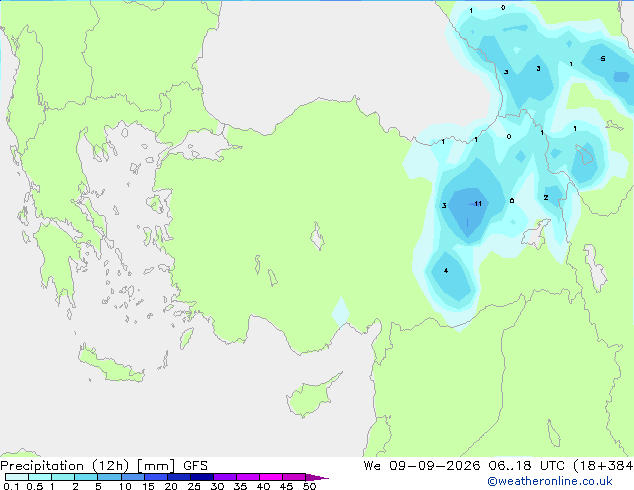Click the 0.1–0.5 mm legend color swatch
634x490 pixels.
(17, 477)
